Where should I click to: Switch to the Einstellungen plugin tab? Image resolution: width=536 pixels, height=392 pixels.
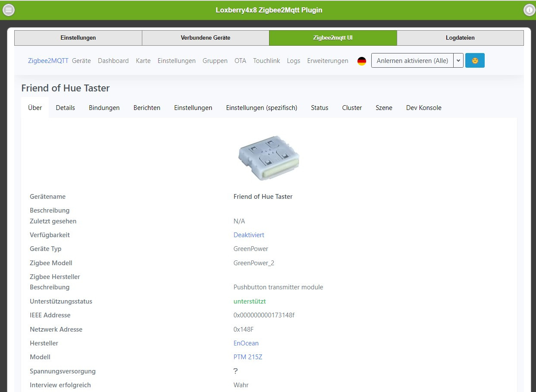pyautogui.click(x=78, y=38)
